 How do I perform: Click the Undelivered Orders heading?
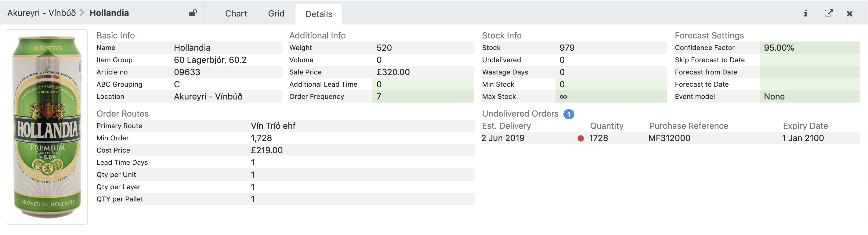coord(520,114)
